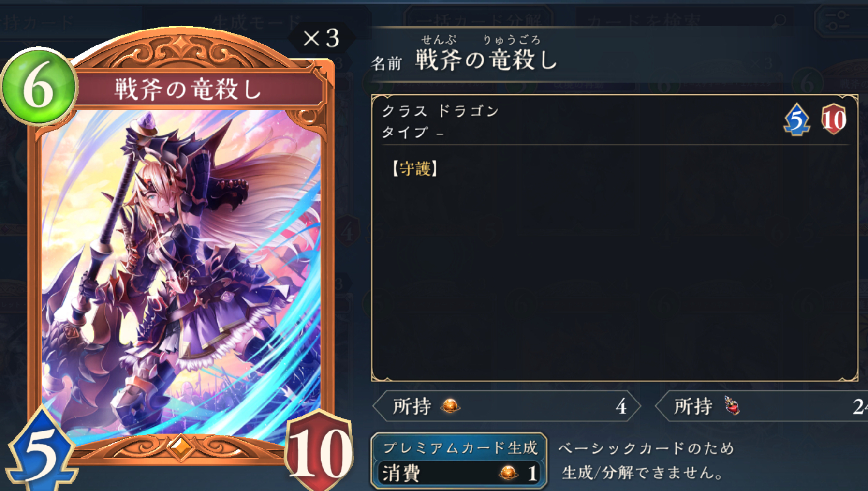Image resolution: width=868 pixels, height=491 pixels.
Task: Click the green cost 6 orb on the card
Action: (39, 87)
